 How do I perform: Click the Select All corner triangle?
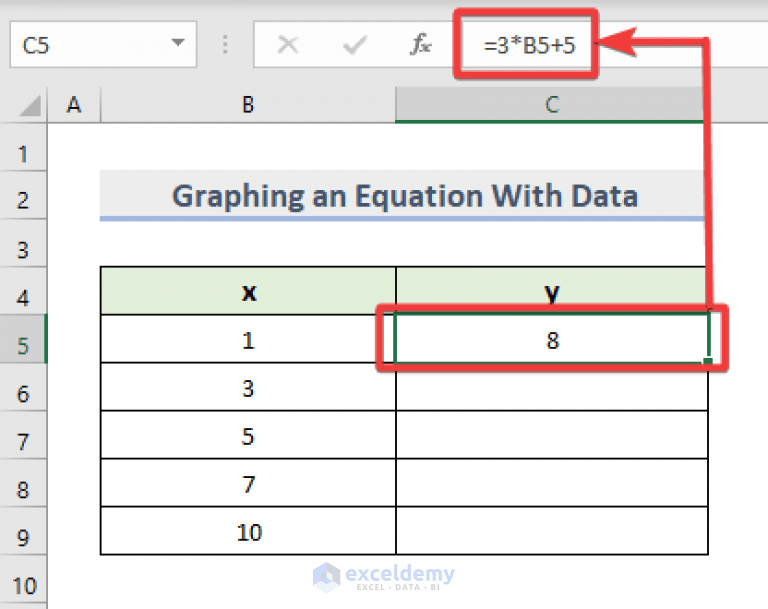tap(29, 106)
